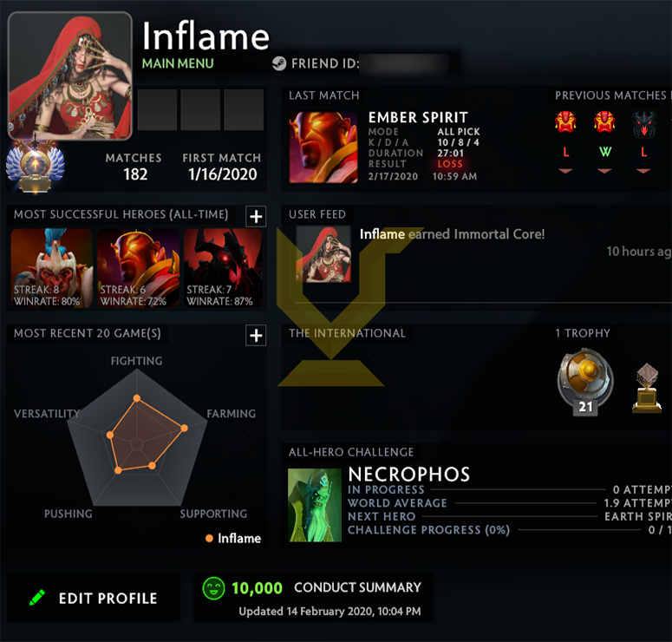Expand Most Recent 20 Games plus button
The height and width of the screenshot is (642, 672).
256,335
